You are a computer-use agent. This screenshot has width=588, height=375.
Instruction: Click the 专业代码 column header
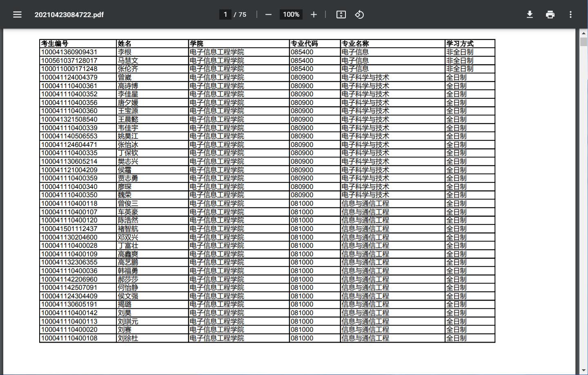pyautogui.click(x=304, y=44)
